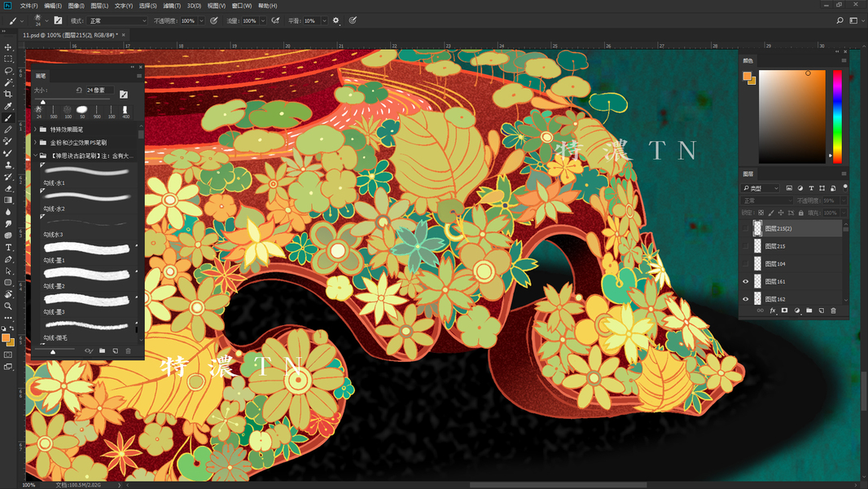Toggle pressure for opacity
The height and width of the screenshot is (489, 868).
pos(213,20)
